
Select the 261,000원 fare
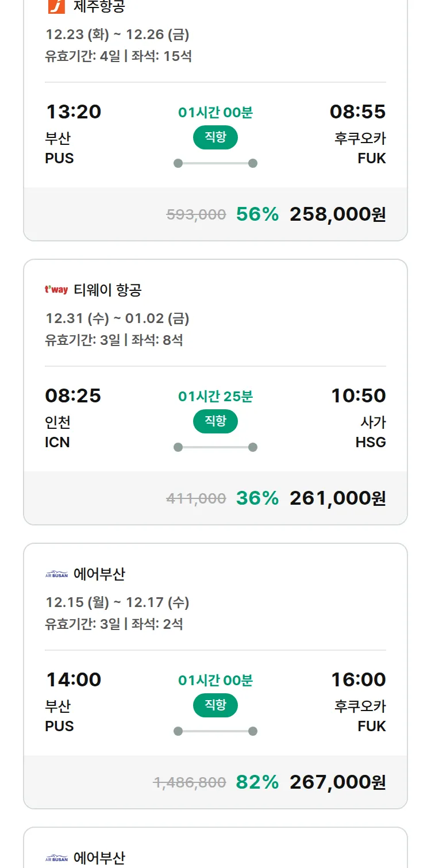pyautogui.click(x=337, y=498)
